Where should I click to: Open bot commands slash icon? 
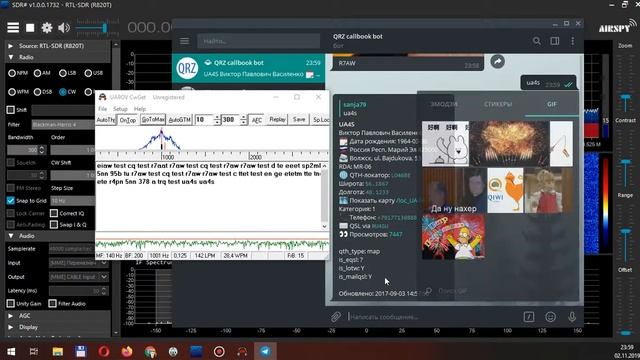point(529,317)
